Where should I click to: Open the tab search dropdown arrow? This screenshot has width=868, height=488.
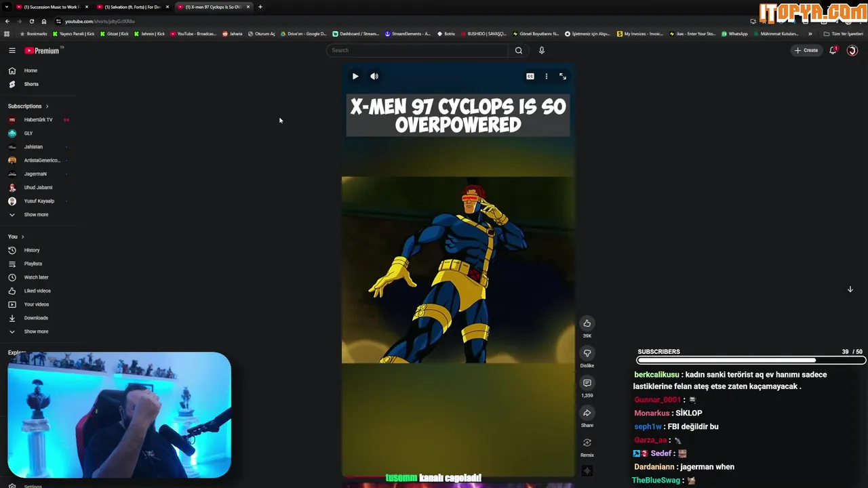[6, 7]
